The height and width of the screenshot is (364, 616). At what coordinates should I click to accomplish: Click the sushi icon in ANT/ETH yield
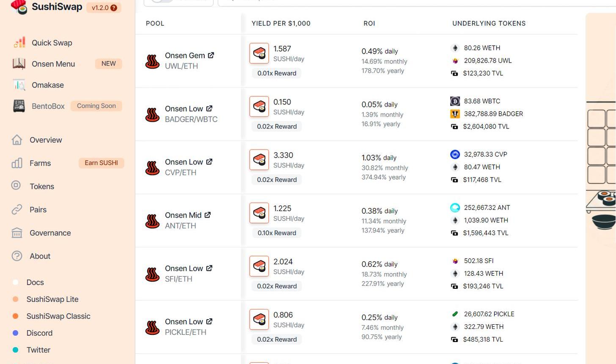tap(259, 213)
